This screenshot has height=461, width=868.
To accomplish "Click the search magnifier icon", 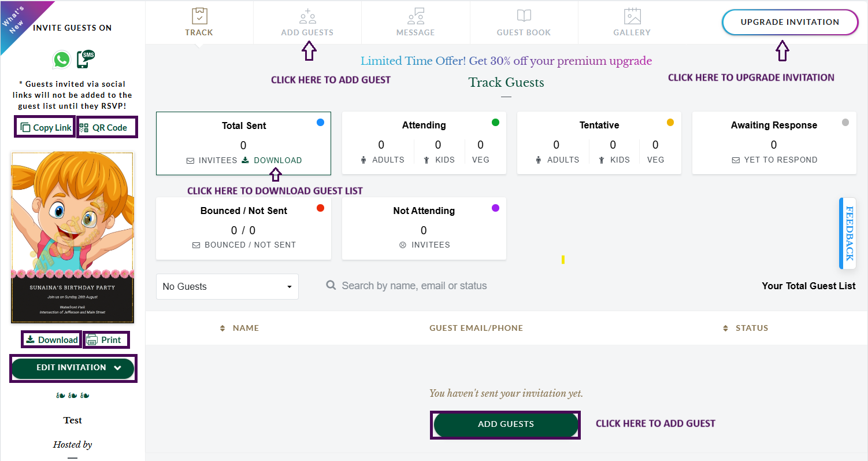I will pyautogui.click(x=331, y=285).
